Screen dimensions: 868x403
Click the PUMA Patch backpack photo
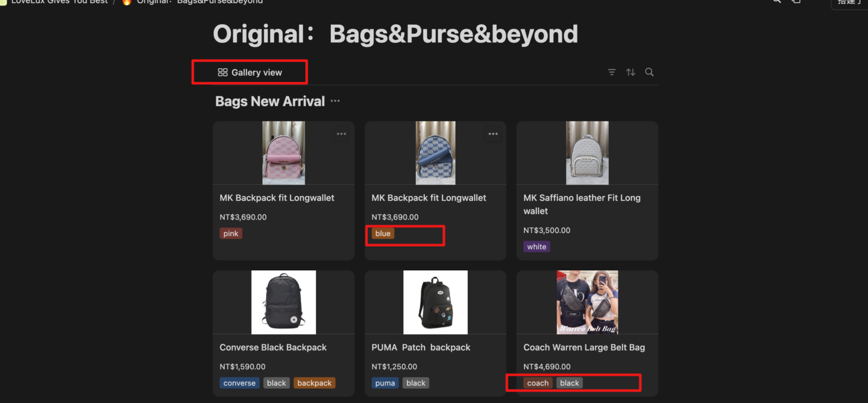435,302
